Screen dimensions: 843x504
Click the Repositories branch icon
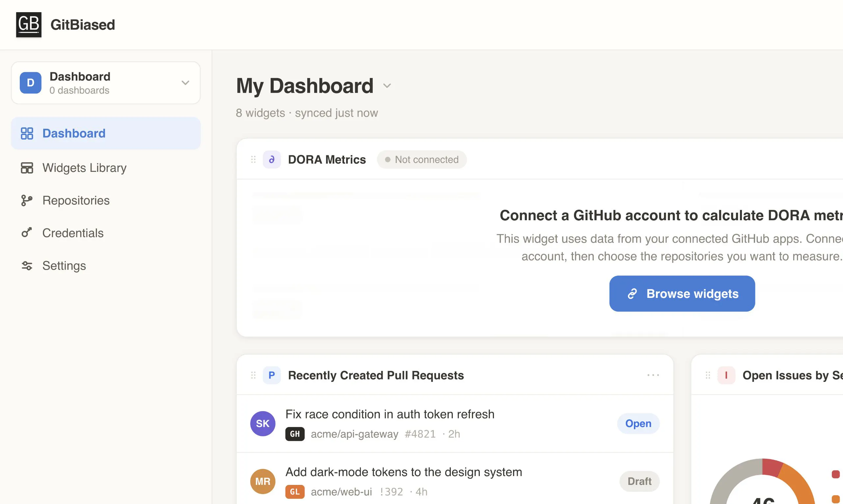pyautogui.click(x=27, y=200)
